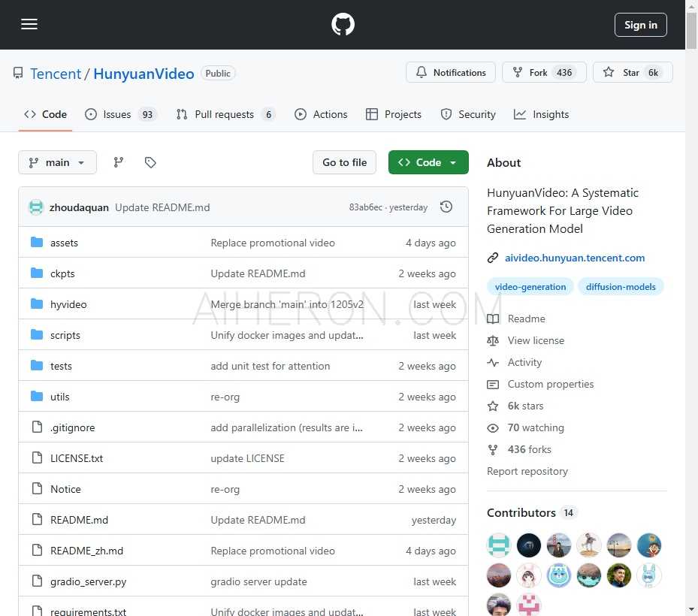Screen dimensions: 698x616
Task: Open commit 'Replace promotional video' for assets
Action: click(x=273, y=243)
